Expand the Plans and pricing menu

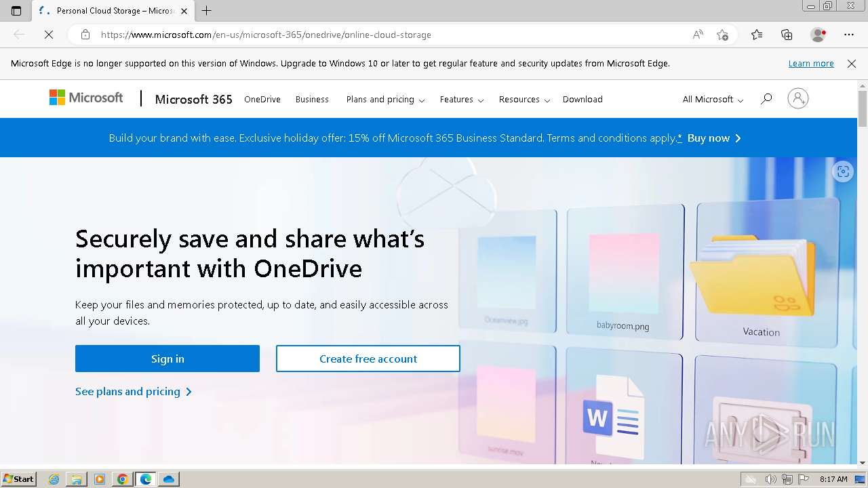pyautogui.click(x=385, y=99)
